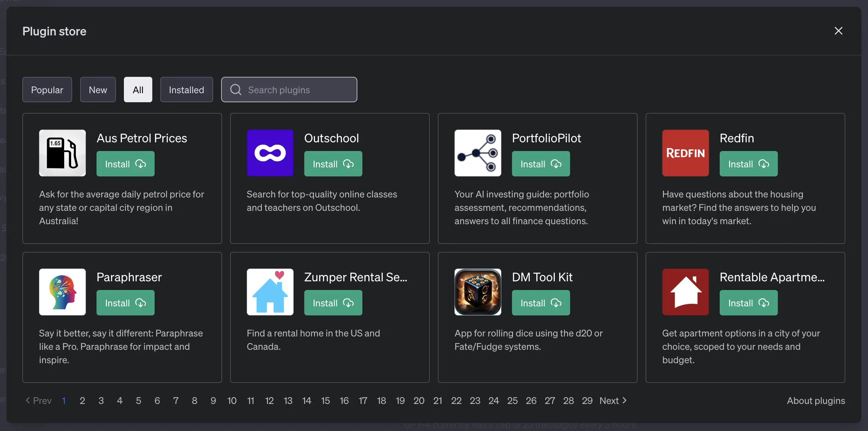Screen dimensions: 868x431
Task: Click the Redfin plugin icon
Action: pyautogui.click(x=685, y=153)
